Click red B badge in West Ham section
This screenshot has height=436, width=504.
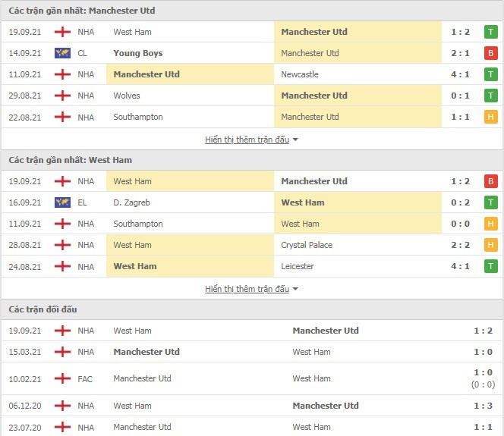point(490,181)
